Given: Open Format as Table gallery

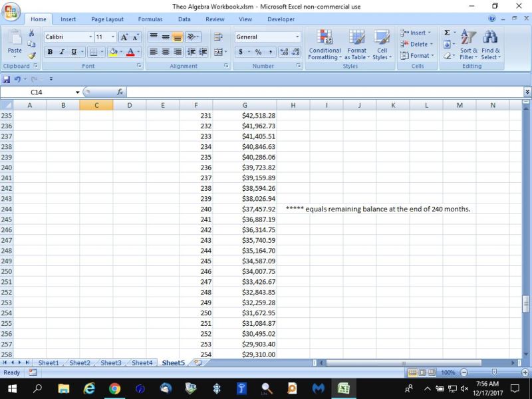Looking at the screenshot, I should click(357, 45).
